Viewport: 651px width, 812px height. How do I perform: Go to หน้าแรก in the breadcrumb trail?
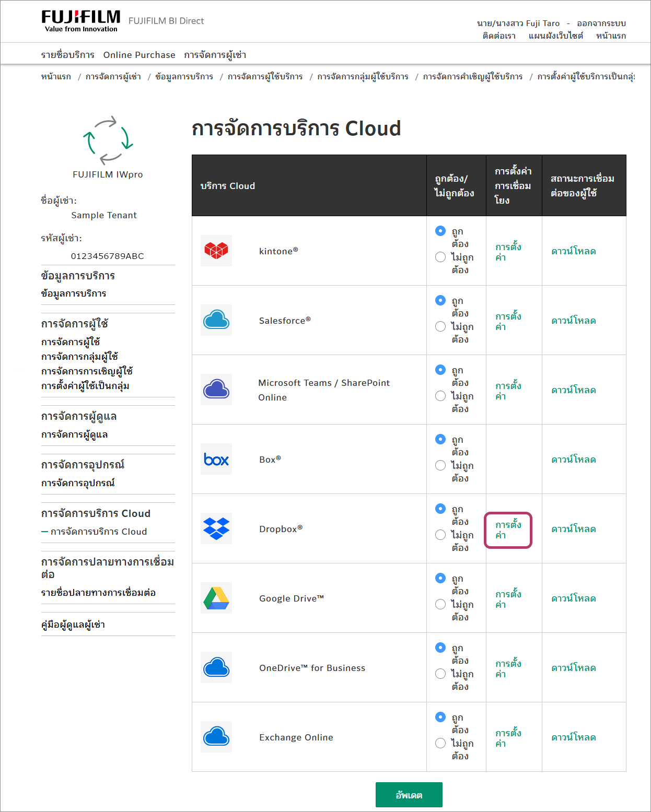click(56, 77)
